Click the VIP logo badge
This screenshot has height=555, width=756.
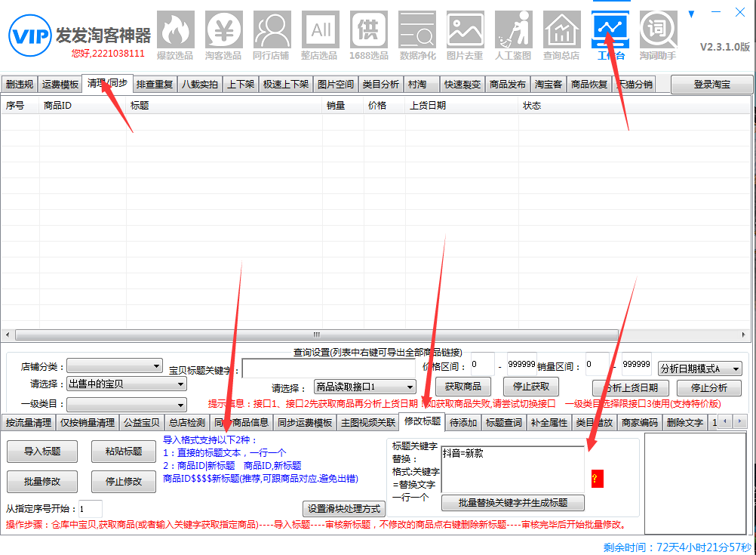pyautogui.click(x=30, y=35)
